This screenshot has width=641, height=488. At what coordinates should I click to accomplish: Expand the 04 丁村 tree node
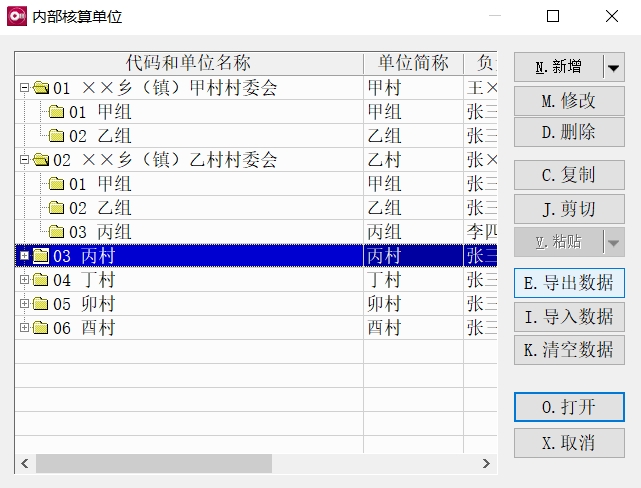(x=24, y=280)
